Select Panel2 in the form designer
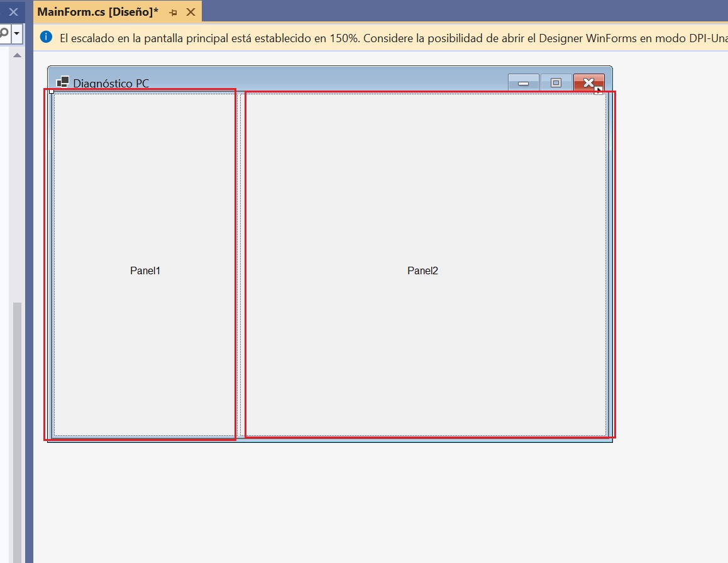 point(422,270)
